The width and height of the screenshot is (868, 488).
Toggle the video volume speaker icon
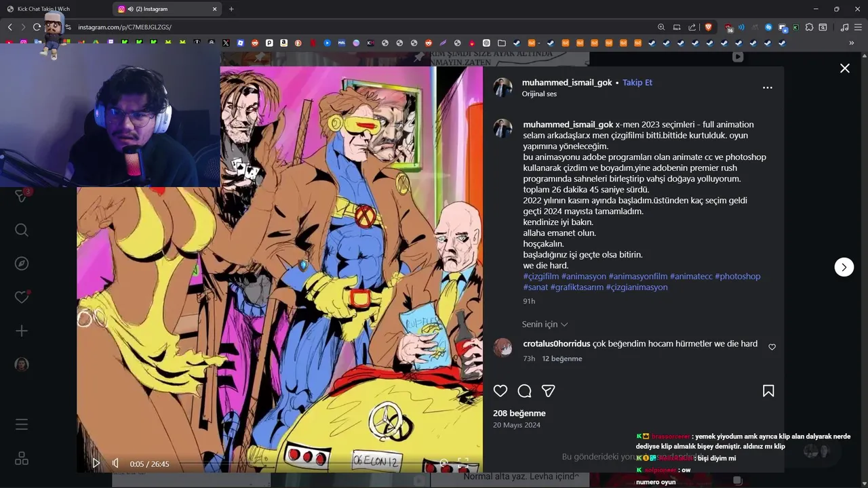point(116,464)
